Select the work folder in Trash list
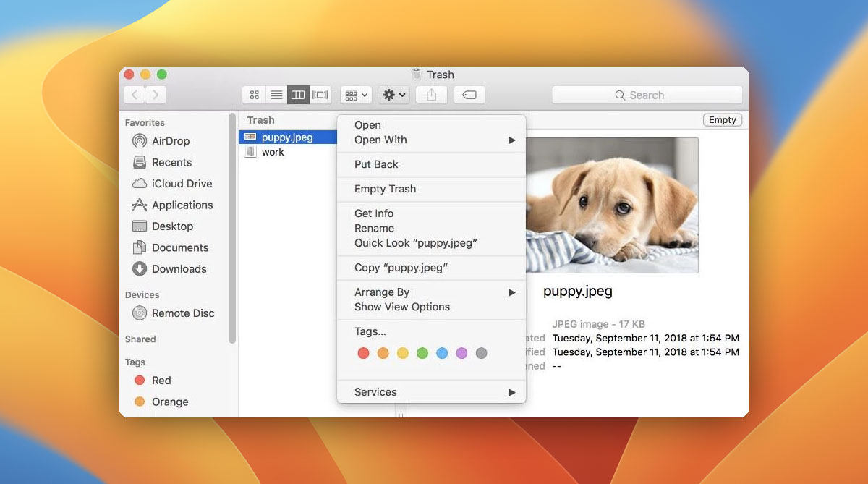The image size is (868, 484). (x=273, y=152)
